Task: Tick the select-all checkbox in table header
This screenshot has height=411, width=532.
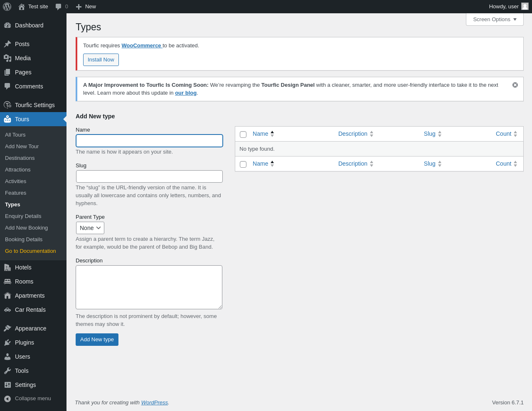Action: tap(243, 135)
